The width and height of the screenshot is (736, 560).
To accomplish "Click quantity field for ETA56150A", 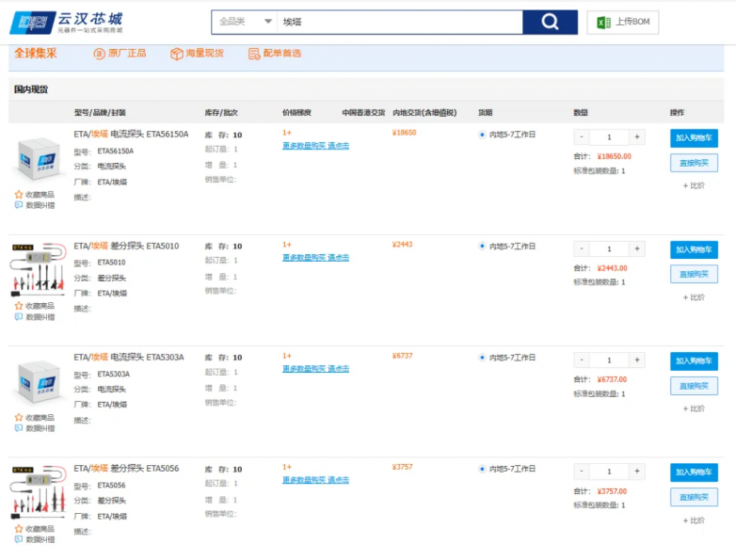I will [609, 137].
